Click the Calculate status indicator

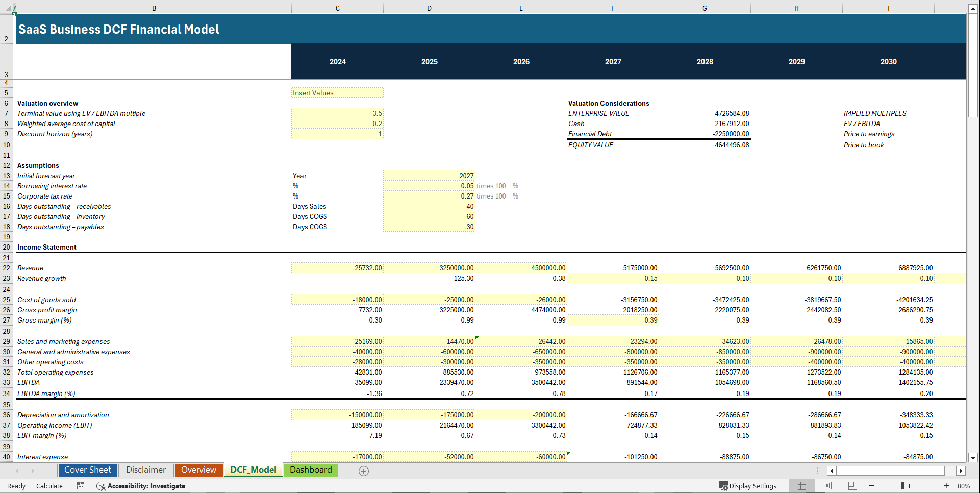click(x=49, y=486)
